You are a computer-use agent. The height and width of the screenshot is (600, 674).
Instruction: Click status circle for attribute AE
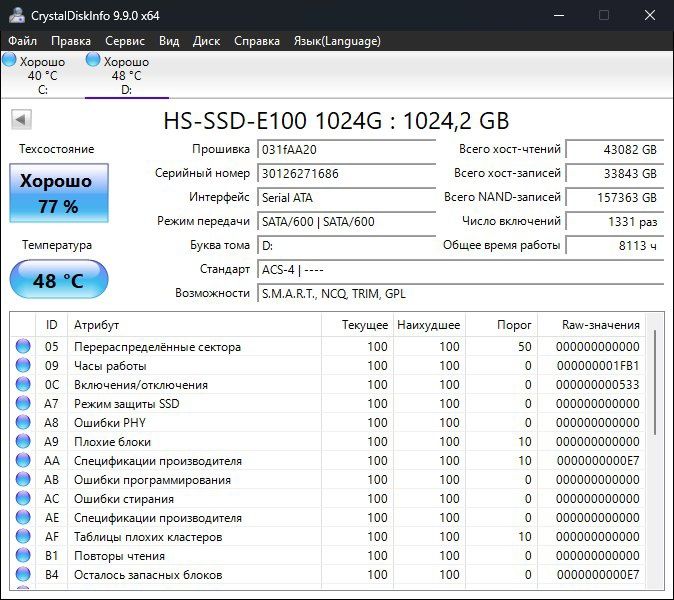point(23,517)
